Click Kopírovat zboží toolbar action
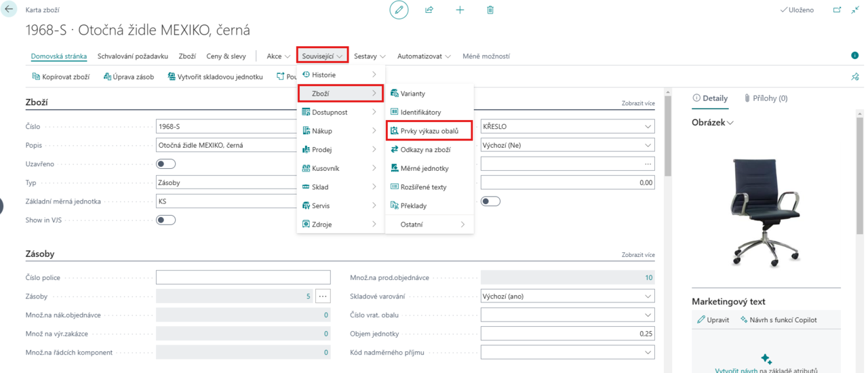868x373 pixels. (61, 77)
